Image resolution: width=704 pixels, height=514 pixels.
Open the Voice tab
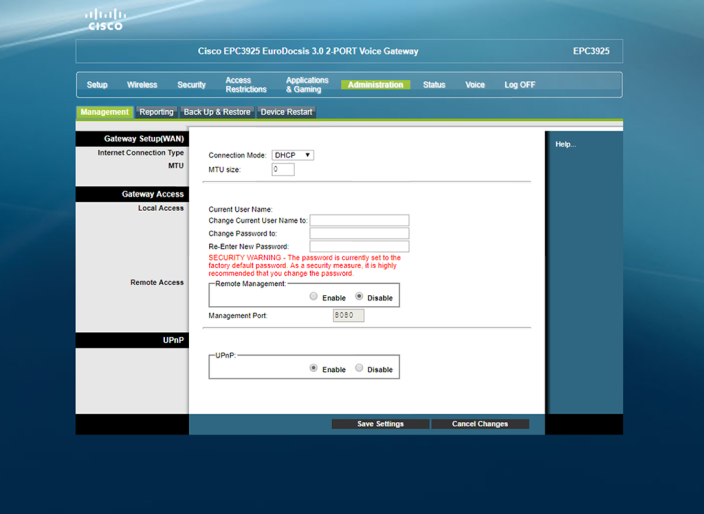(x=475, y=85)
